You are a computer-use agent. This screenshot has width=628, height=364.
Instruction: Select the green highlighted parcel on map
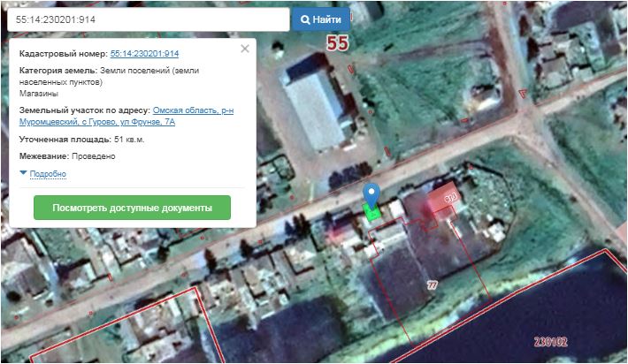click(x=371, y=212)
